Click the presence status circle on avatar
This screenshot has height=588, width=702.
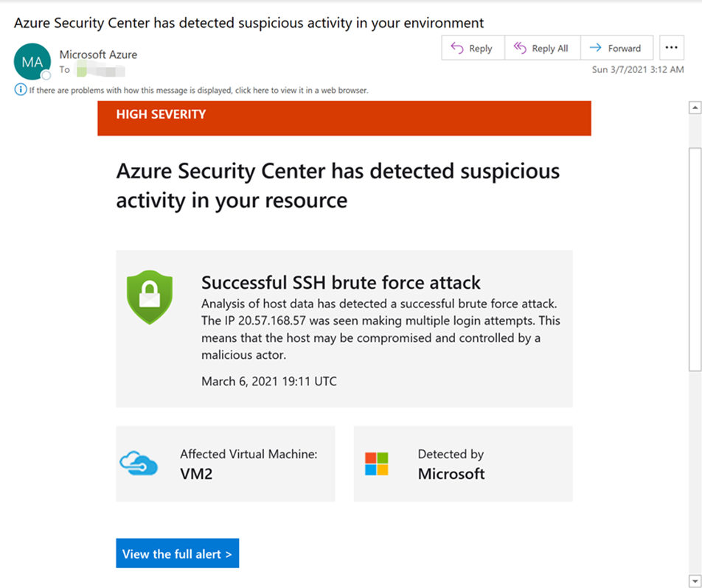click(x=46, y=74)
